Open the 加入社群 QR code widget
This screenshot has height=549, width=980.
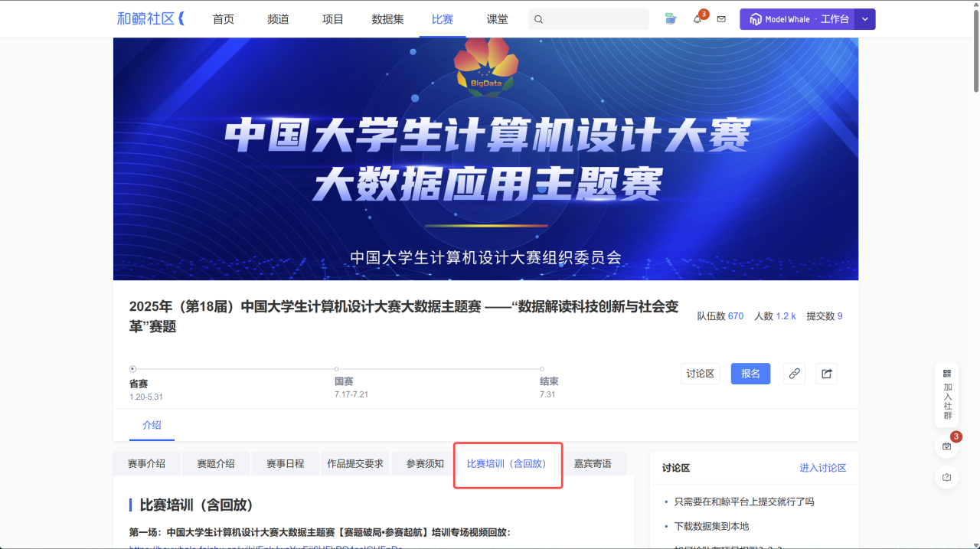click(947, 394)
